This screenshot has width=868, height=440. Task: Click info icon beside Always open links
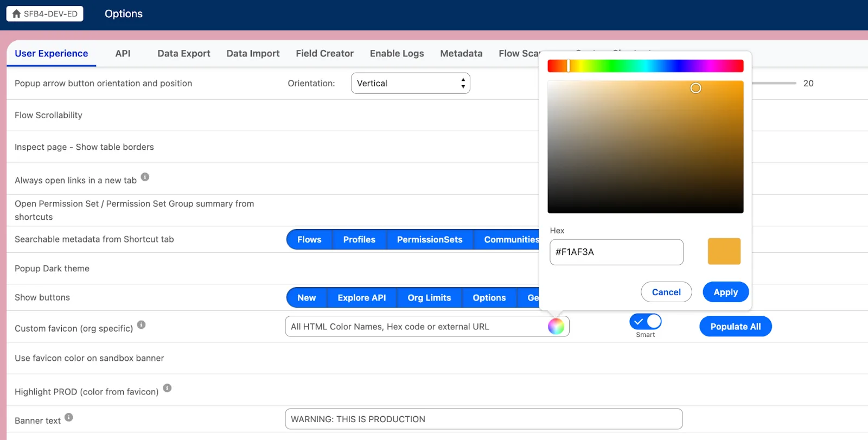point(145,177)
